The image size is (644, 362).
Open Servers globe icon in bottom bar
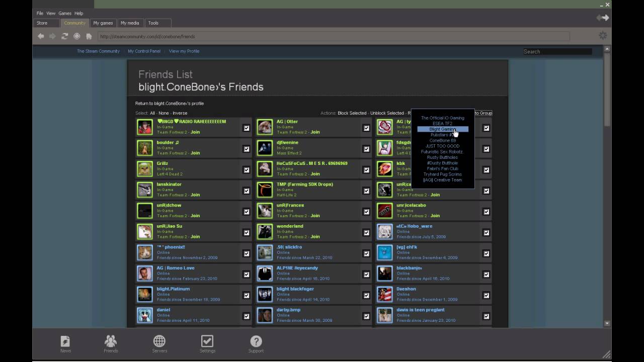(159, 344)
